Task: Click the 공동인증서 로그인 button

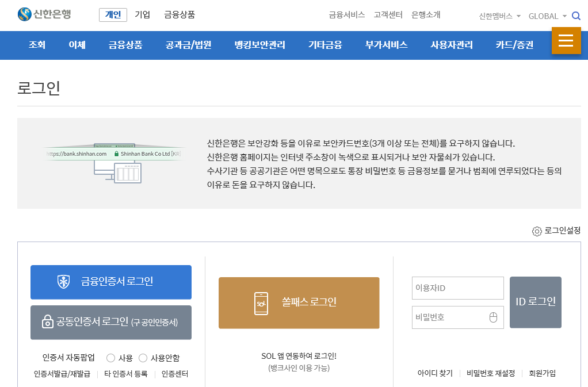Action: (x=111, y=323)
